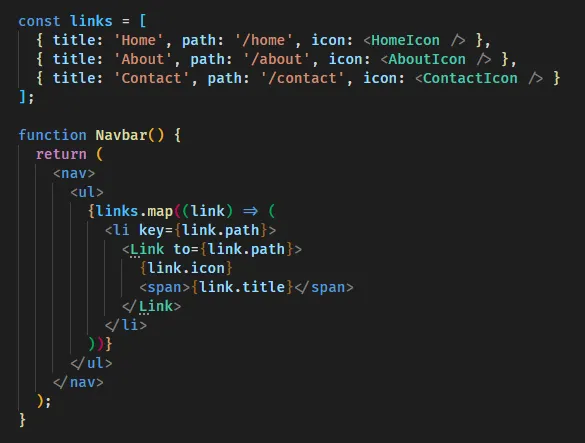The height and width of the screenshot is (443, 585).
Task: Click the link.icon expression
Action: point(186,268)
